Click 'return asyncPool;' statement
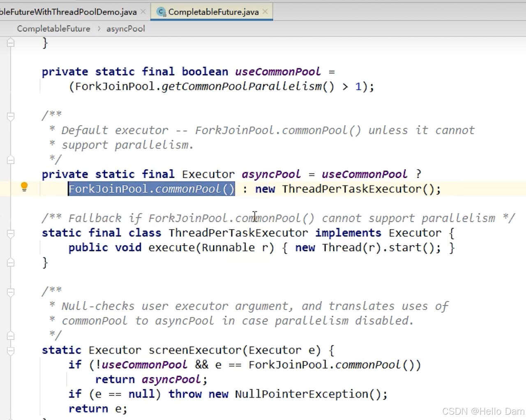Viewport: 526px width, 420px height. 151,380
